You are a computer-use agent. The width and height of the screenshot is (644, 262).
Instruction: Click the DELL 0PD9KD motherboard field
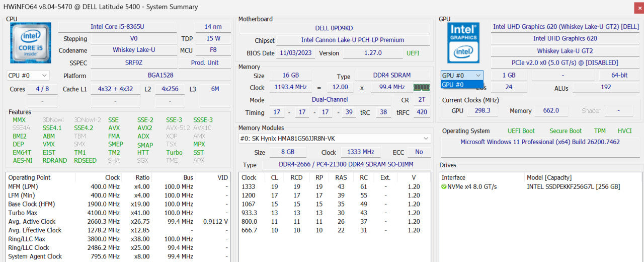[334, 28]
